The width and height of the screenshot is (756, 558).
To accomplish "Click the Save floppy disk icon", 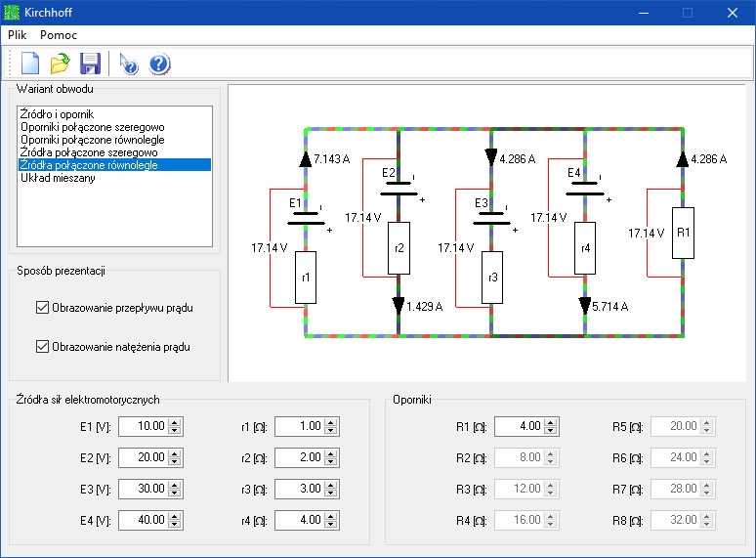I will pos(90,64).
